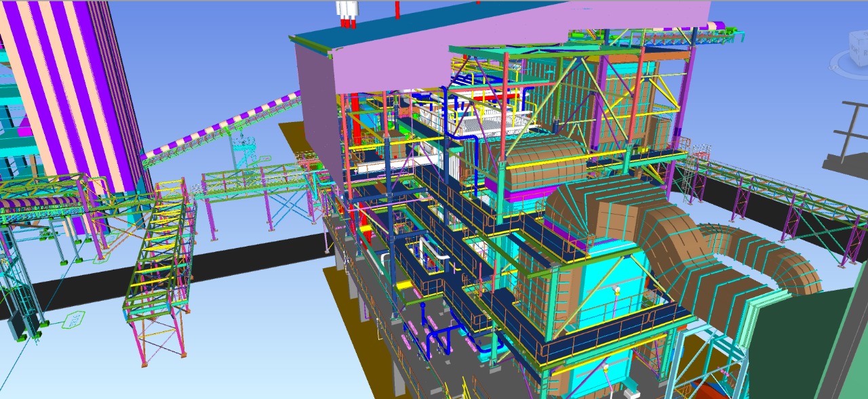Click the ViewCube left-side visible face

coord(854,49)
